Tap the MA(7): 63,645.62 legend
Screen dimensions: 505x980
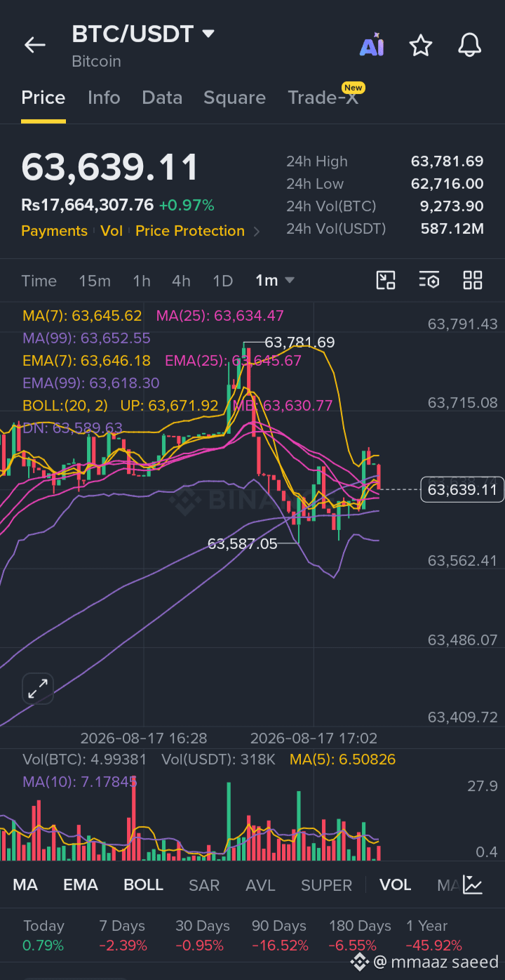click(x=82, y=316)
